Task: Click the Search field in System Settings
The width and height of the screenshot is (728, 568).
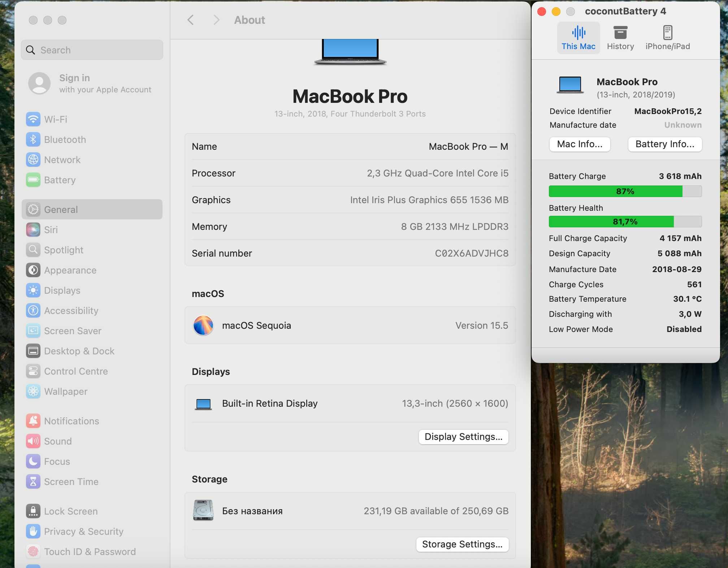Action: [92, 50]
